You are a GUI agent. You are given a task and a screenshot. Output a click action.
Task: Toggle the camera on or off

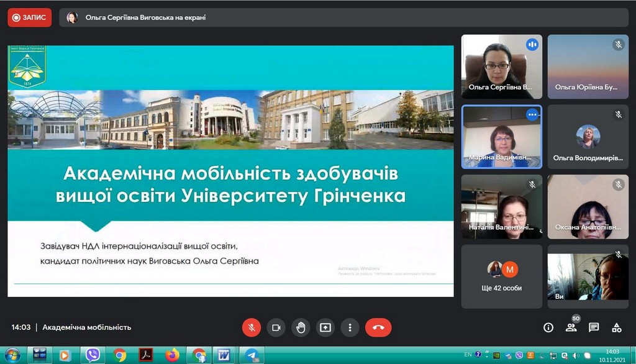pyautogui.click(x=276, y=327)
